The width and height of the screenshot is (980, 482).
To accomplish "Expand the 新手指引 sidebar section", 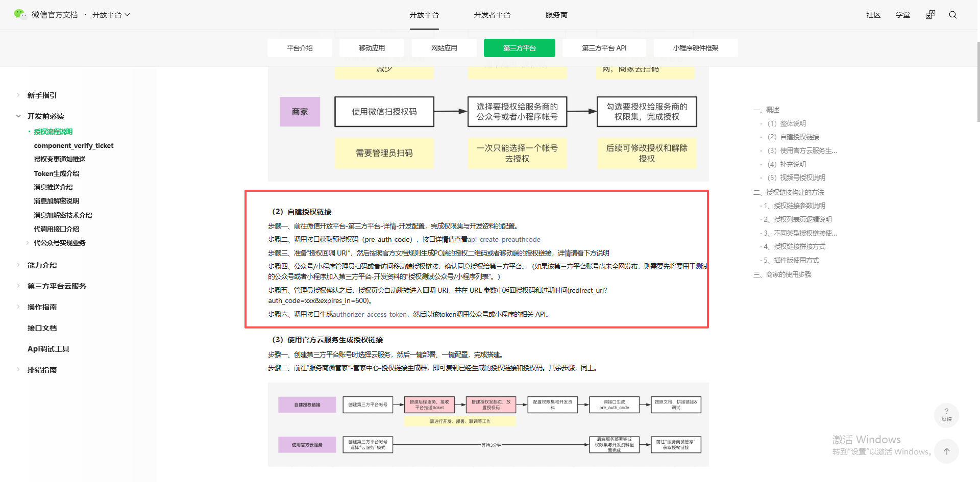I will (x=18, y=95).
